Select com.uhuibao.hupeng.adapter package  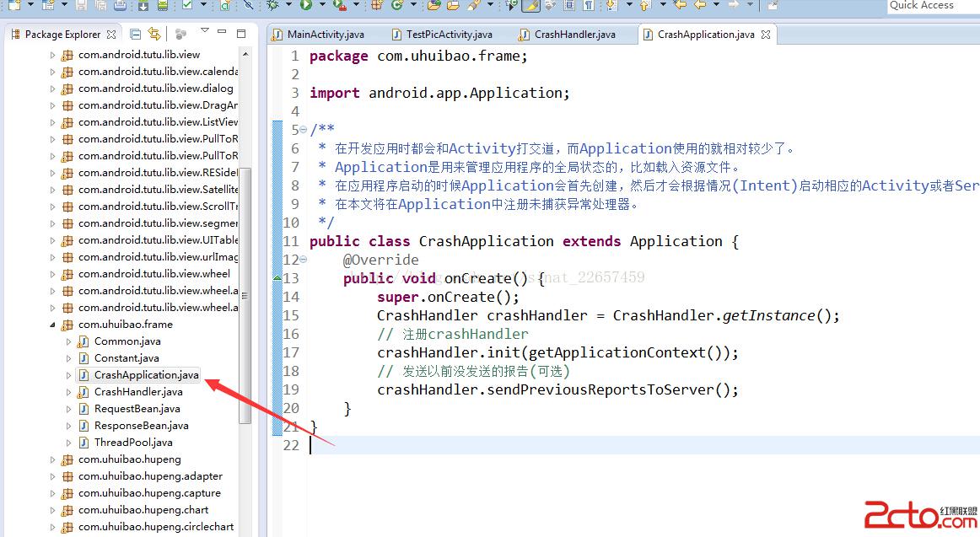coord(150,475)
